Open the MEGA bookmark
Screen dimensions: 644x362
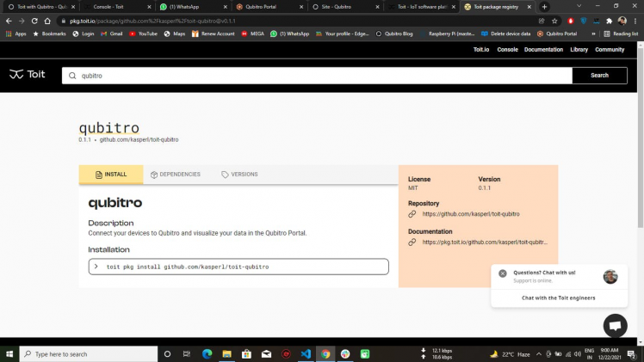252,34
